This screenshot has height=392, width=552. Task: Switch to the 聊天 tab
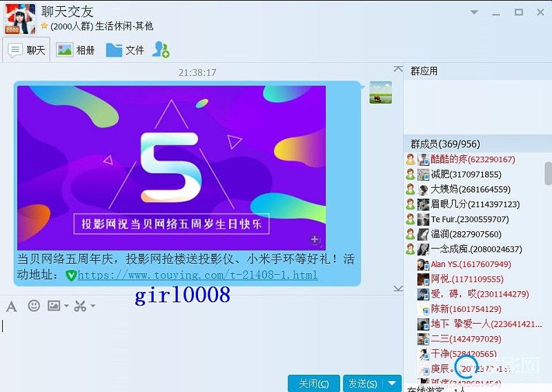point(27,50)
